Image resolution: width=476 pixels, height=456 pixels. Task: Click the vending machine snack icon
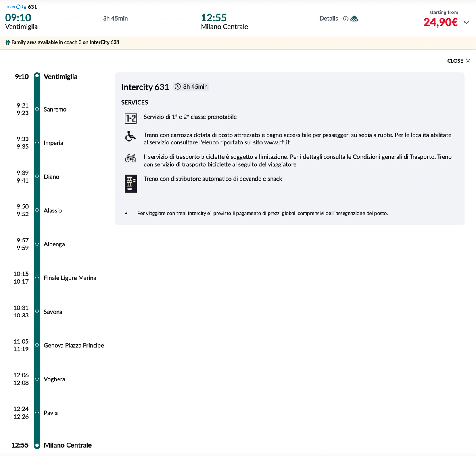pos(131,184)
